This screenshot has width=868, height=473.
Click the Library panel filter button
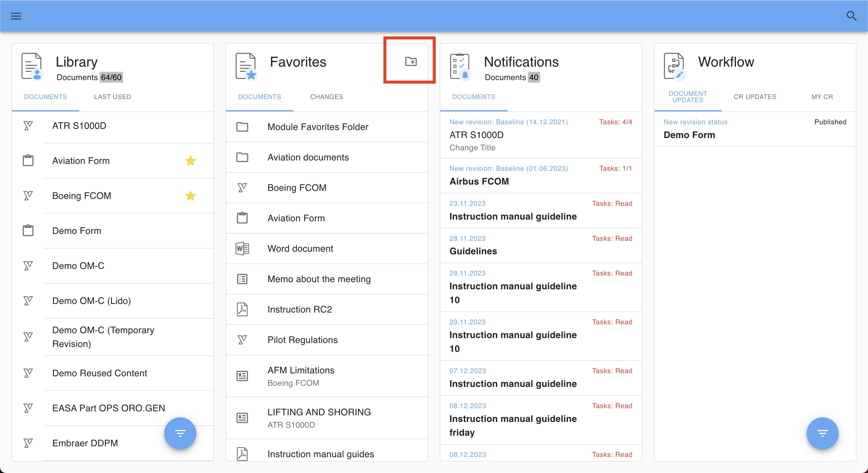pos(180,433)
